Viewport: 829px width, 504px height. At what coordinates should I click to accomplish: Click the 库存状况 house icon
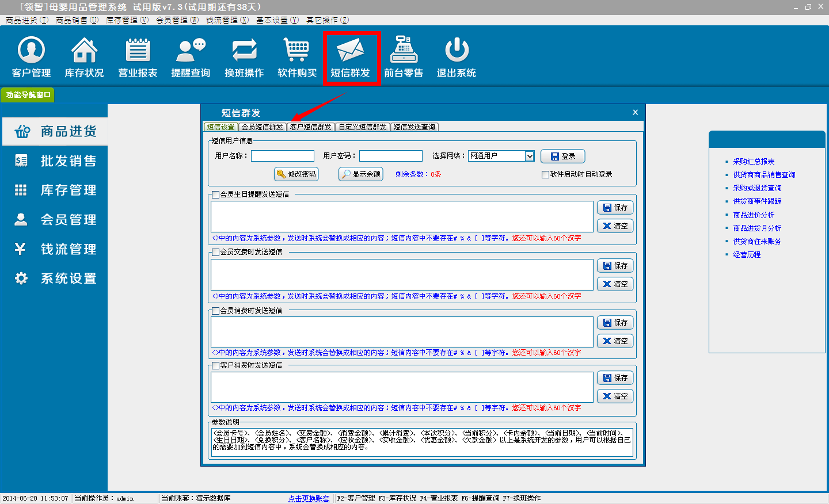point(84,51)
